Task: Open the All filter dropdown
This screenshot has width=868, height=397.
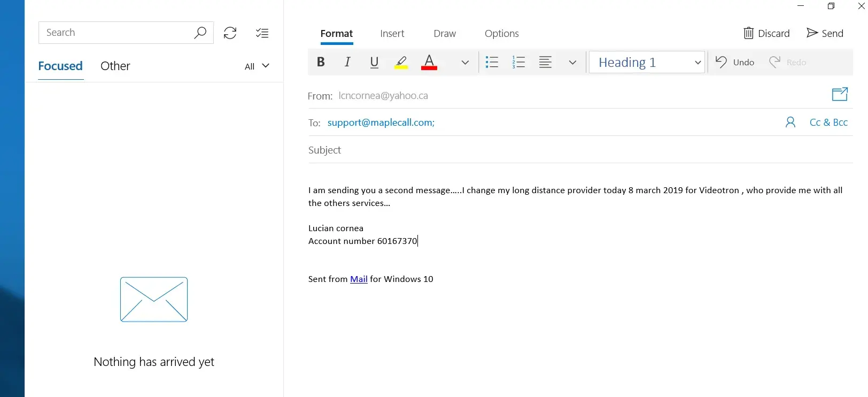Action: point(257,66)
